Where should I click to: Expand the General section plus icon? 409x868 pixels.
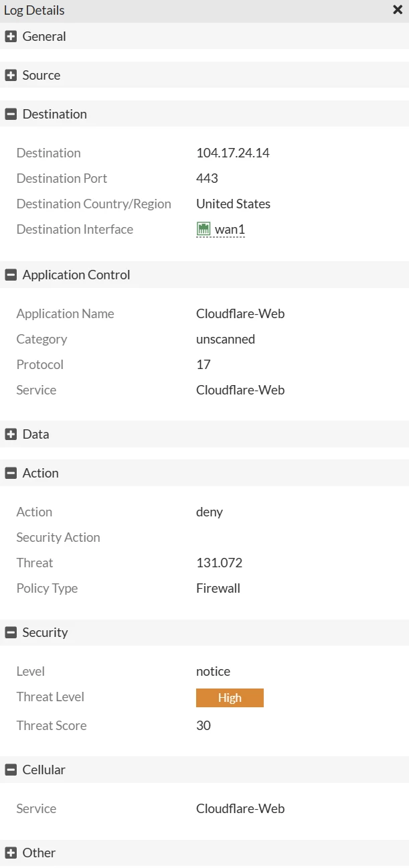pos(11,36)
